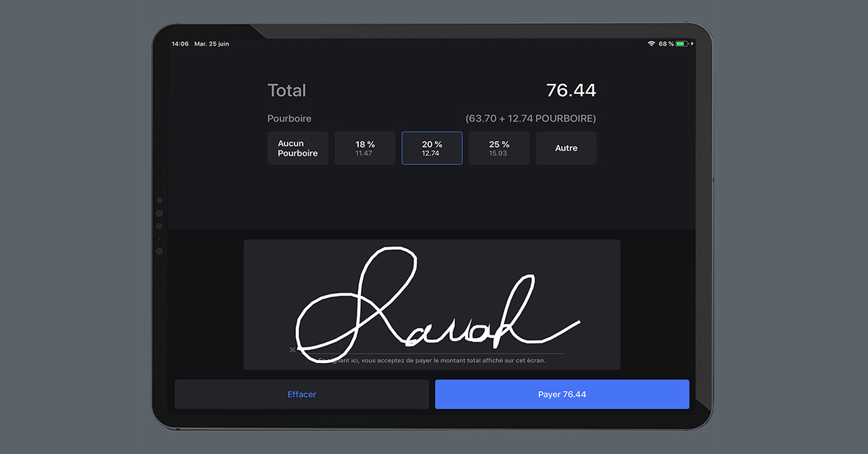Click the Wi-Fi icon in the status bar

[651, 44]
